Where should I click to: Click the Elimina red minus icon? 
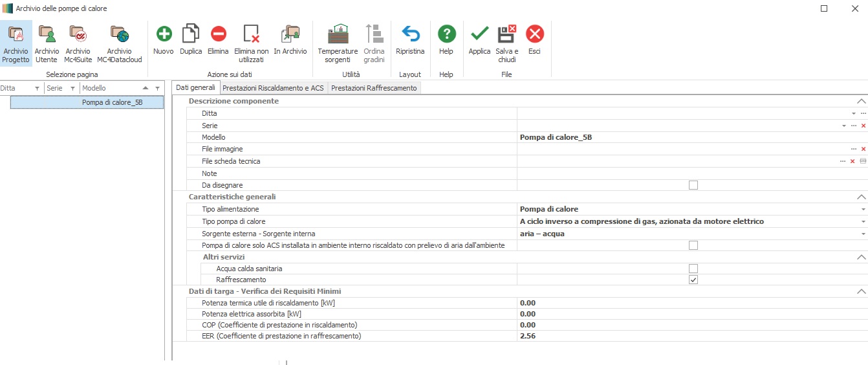point(219,34)
